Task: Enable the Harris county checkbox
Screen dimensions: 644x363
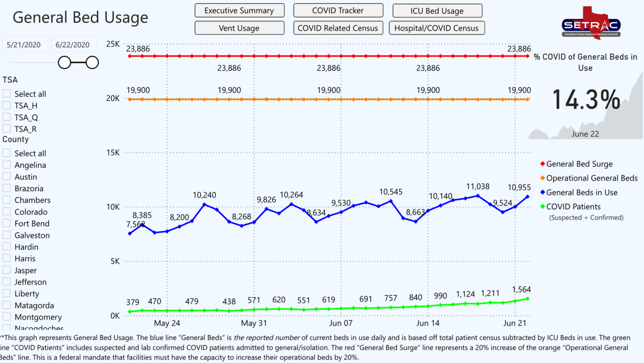Action: pos(6,258)
